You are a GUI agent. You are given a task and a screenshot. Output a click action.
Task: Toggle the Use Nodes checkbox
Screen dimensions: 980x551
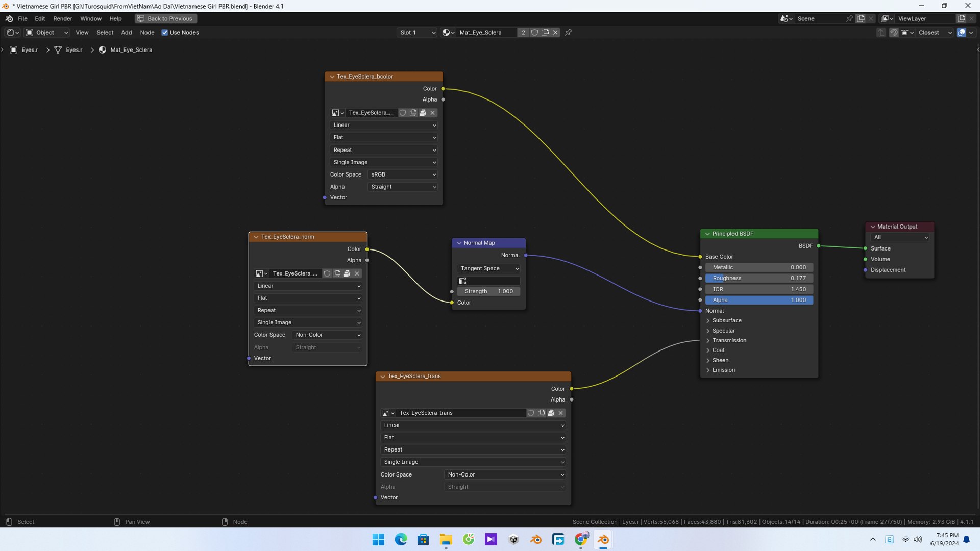click(x=165, y=32)
